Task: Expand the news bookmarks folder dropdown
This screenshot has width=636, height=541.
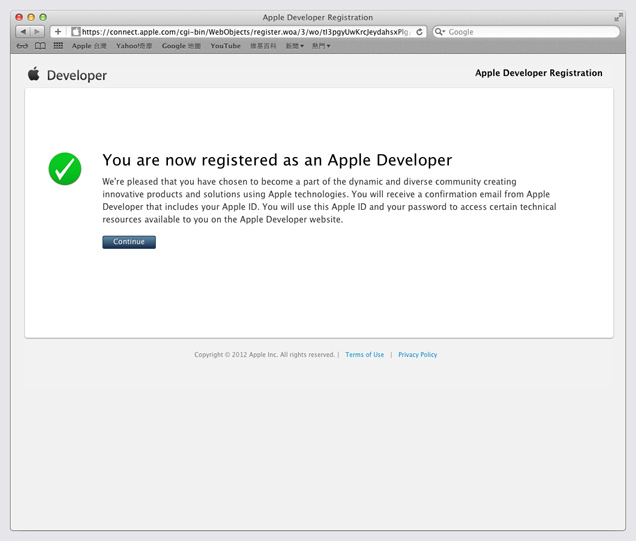Action: (294, 46)
